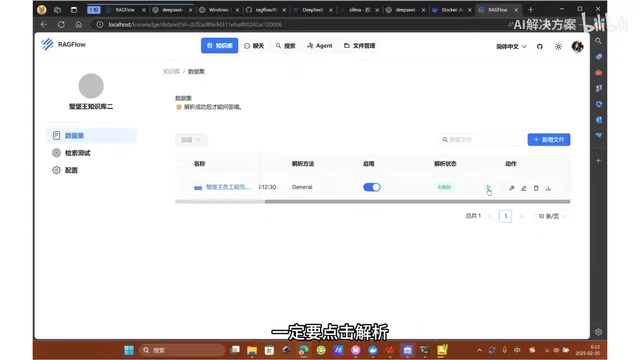Switch to the 文件管理 top navigation tab
The width and height of the screenshot is (640, 360).
[359, 46]
